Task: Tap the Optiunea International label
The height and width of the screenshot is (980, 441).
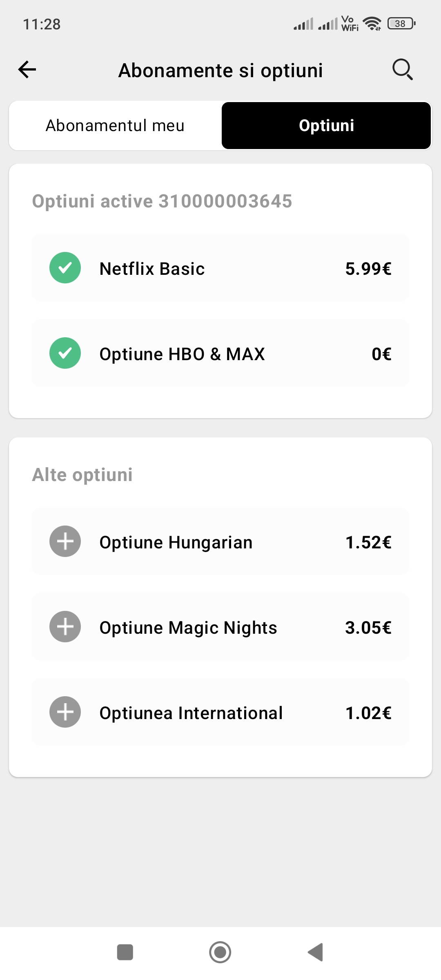Action: point(191,713)
